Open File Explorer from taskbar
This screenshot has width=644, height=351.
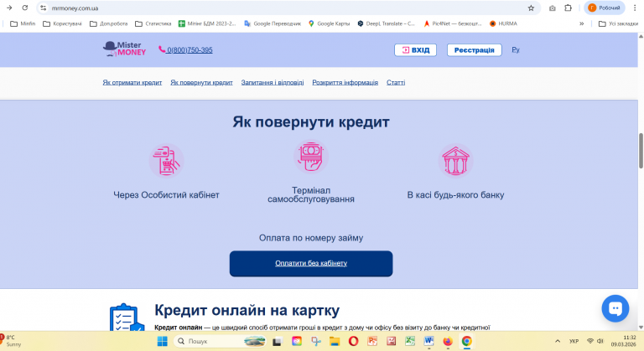tap(335, 341)
